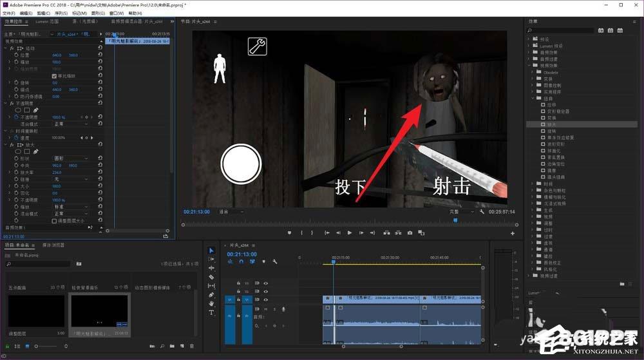Collapse the magnify effect section
Screen dimensions: 644x360
6,145
